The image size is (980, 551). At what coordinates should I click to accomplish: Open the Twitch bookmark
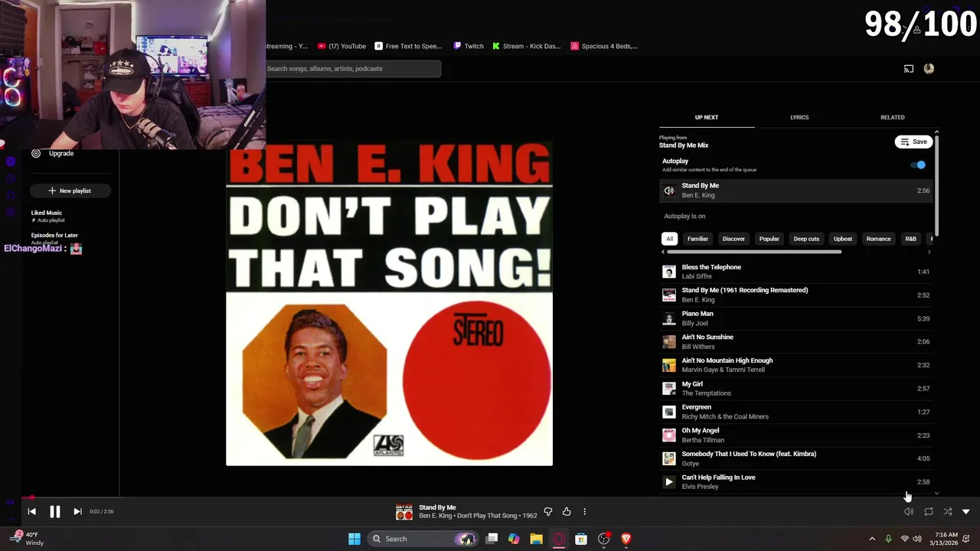click(468, 46)
